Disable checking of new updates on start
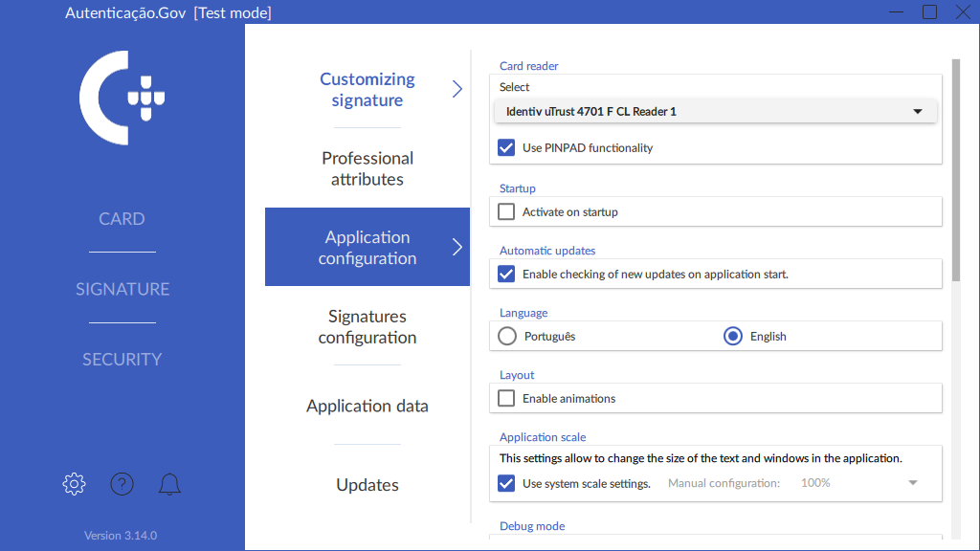Viewport: 980px width, 551px height. coord(507,275)
